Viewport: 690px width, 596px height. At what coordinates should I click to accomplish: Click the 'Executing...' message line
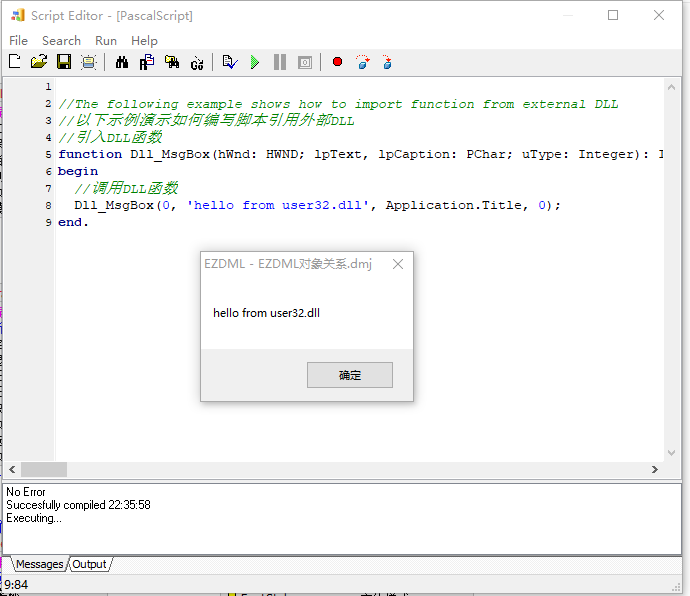(34, 518)
